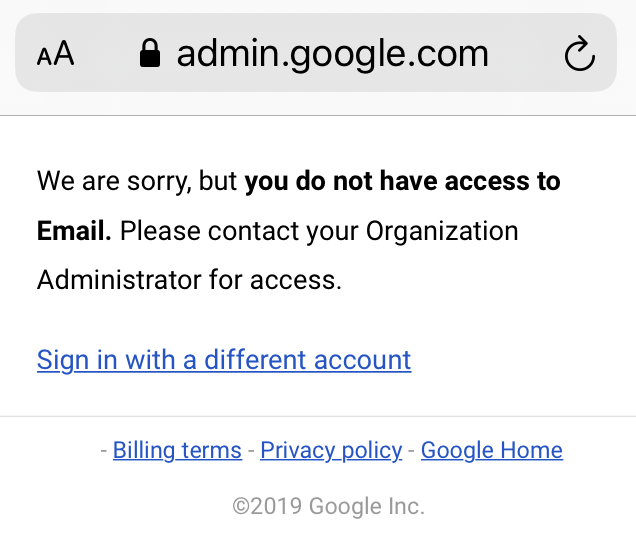The width and height of the screenshot is (636, 544).
Task: Select the admin.google.com address text
Action: pyautogui.click(x=333, y=54)
